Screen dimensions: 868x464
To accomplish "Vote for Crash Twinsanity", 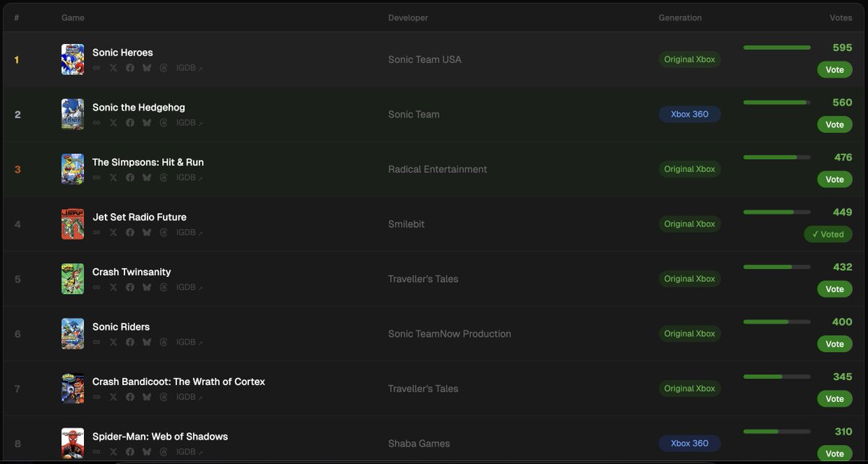I will (835, 290).
